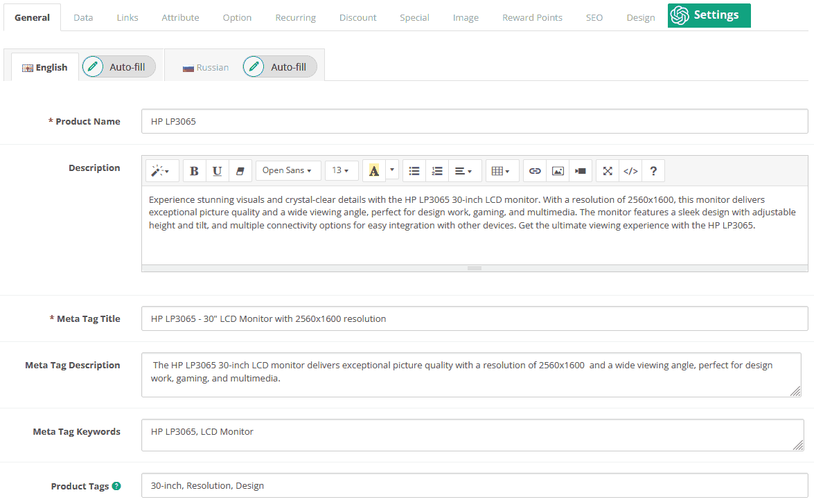814x504 pixels.
Task: Focus the Meta Tag Title field
Action: (x=475, y=318)
